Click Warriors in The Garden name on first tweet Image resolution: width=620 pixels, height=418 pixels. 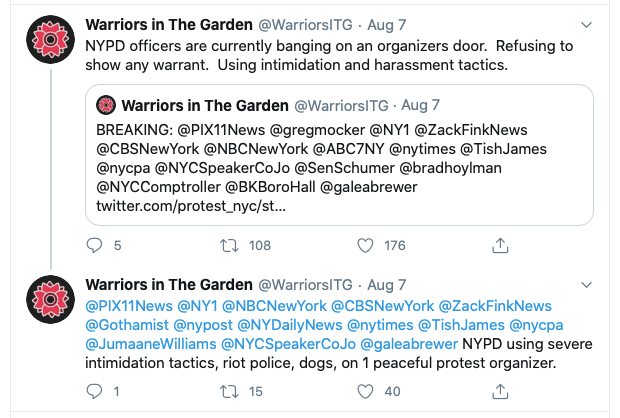click(169, 23)
